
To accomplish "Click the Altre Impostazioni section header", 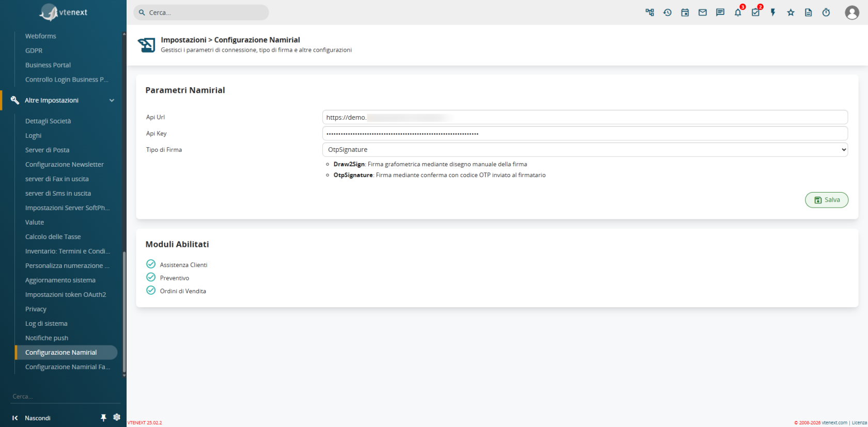I will tap(61, 100).
